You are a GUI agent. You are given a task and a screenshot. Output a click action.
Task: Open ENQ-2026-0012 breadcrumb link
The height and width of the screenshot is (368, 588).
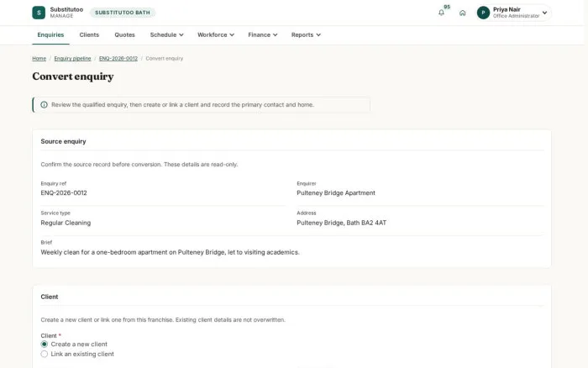(118, 59)
